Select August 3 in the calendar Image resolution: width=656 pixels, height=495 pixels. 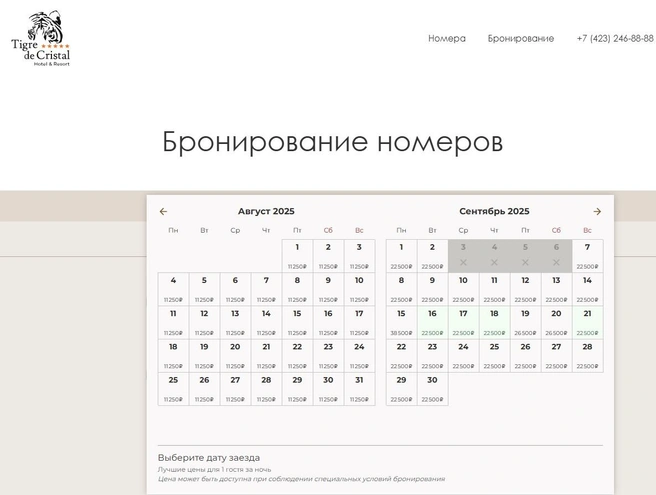(x=359, y=256)
